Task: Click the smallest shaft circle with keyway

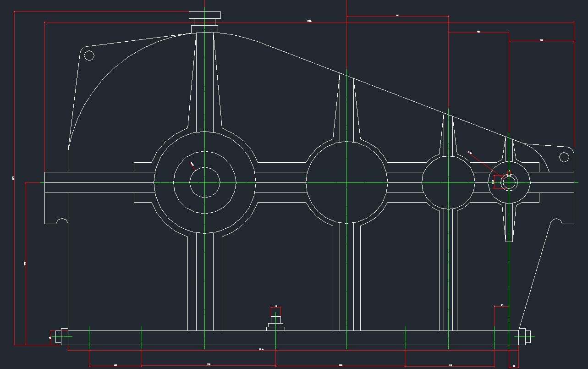Action: (x=509, y=182)
